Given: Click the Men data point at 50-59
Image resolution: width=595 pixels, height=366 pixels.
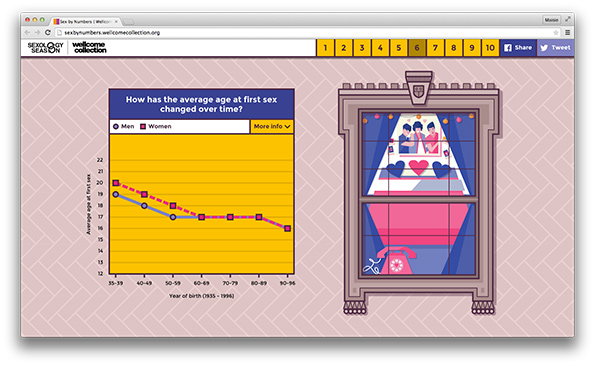Looking at the screenshot, I should [x=173, y=217].
